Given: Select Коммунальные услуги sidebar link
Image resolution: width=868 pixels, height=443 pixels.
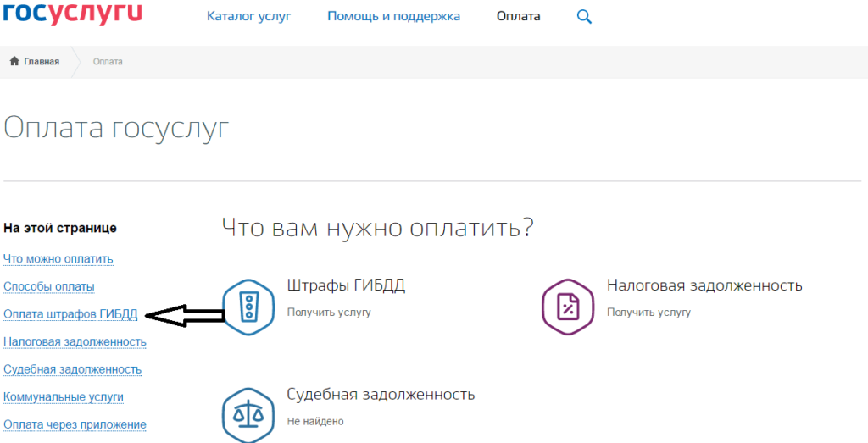Looking at the screenshot, I should [64, 396].
